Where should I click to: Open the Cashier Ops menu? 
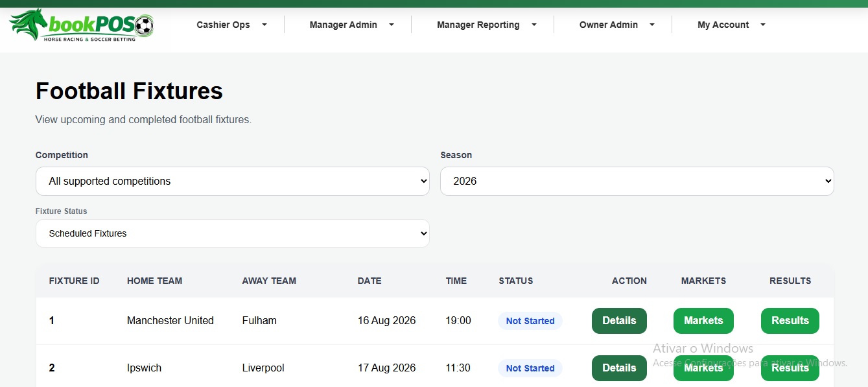pyautogui.click(x=231, y=25)
